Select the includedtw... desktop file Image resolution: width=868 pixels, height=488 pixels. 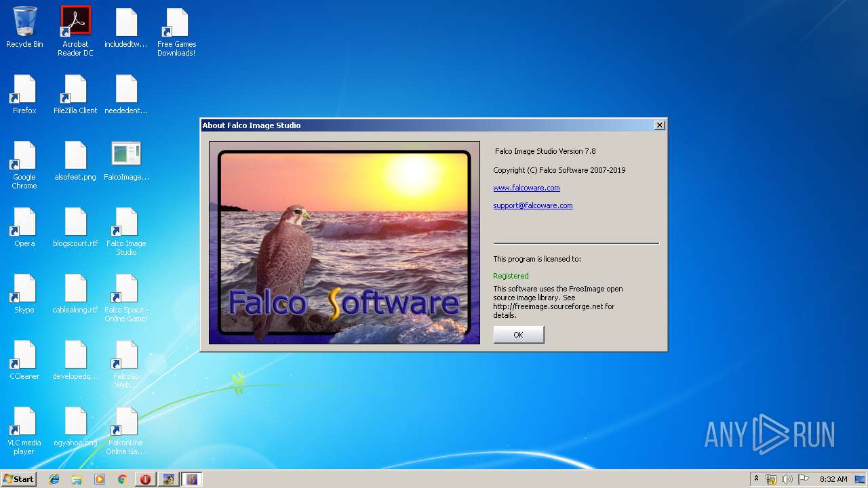point(126,28)
